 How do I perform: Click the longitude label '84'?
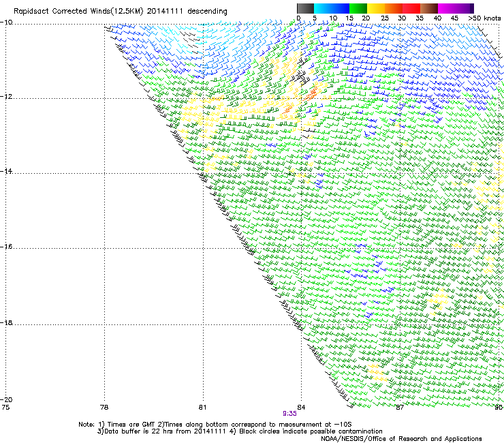coord(301,408)
